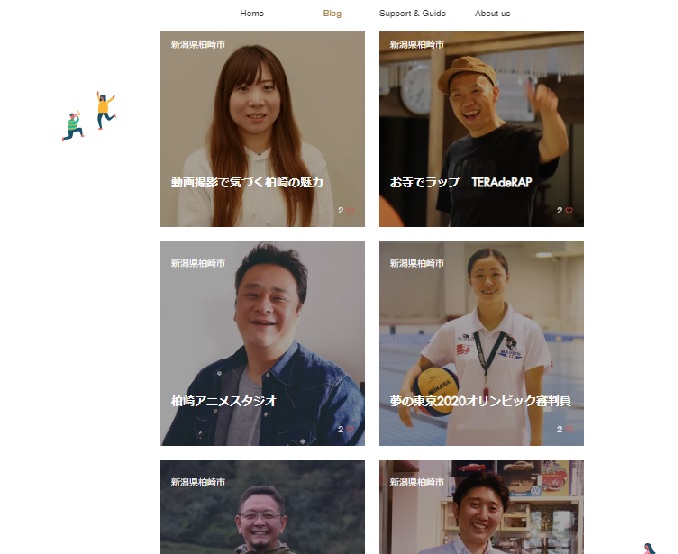The height and width of the screenshot is (554, 678).
Task: Click heart icon on 夢の東京2020オリンピック審判員 card
Action: coord(569,429)
